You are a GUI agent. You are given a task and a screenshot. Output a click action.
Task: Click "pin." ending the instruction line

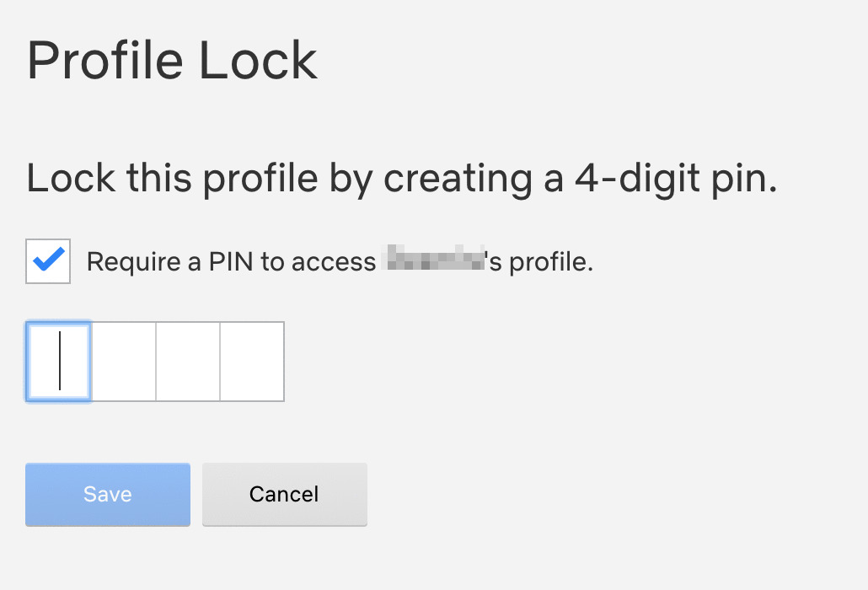click(747, 179)
